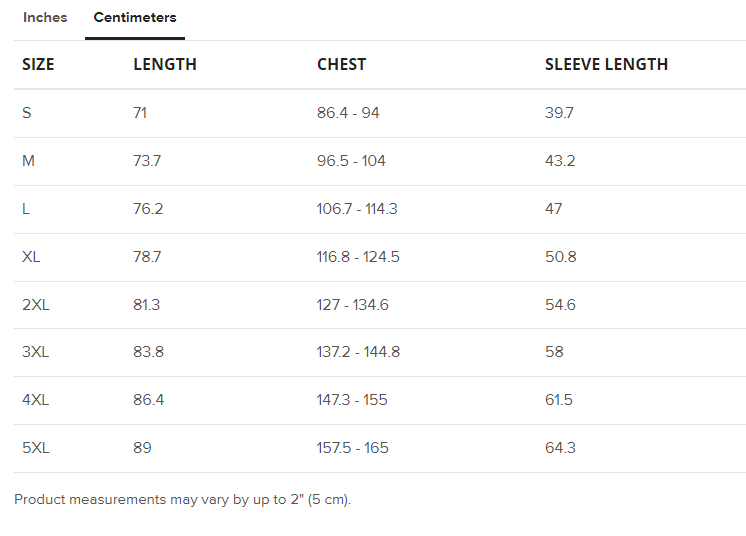Select the 2XL size row label
The width and height of the screenshot is (746, 536).
[x=35, y=305]
